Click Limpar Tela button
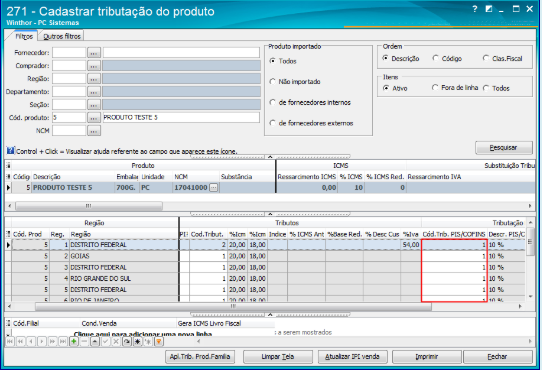The height and width of the screenshot is (370, 542). pos(278,357)
